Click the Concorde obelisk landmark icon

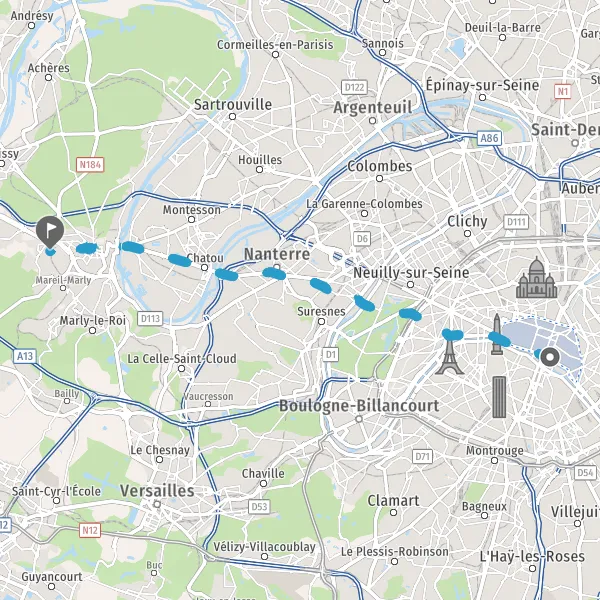tap(497, 334)
